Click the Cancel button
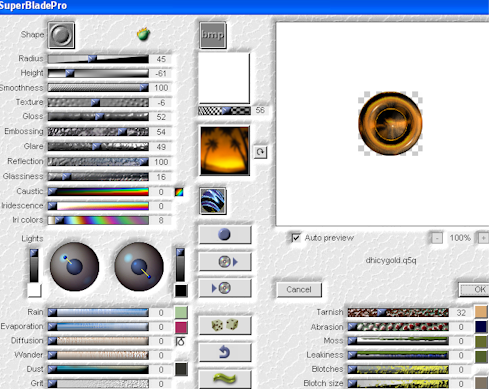This screenshot has width=489, height=389. pyautogui.click(x=299, y=289)
